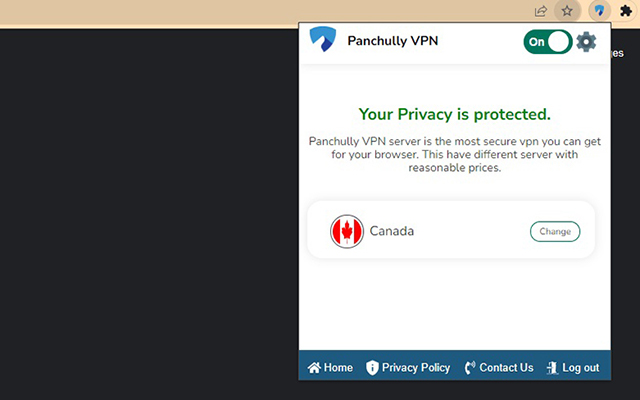
Task: Click the Panchully VPN extension icon in toolbar
Action: 598,11
